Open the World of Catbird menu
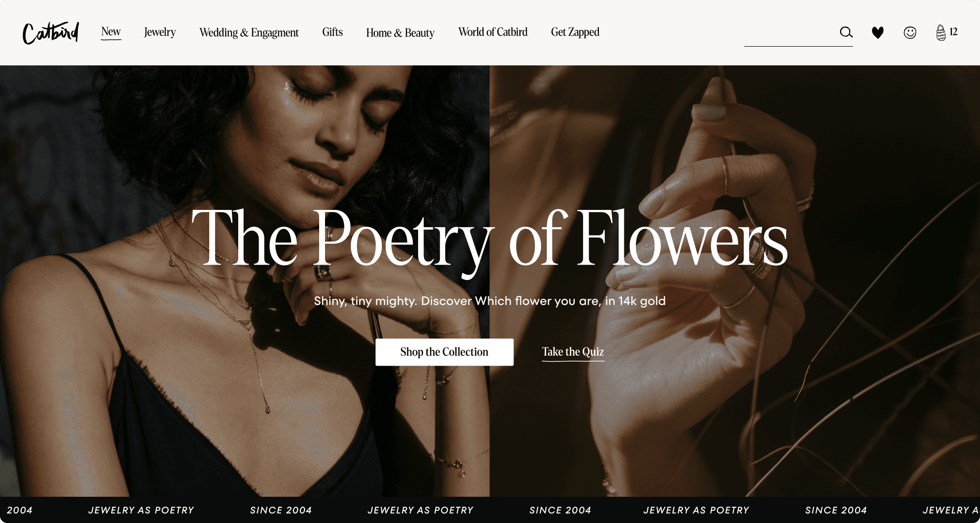The image size is (980, 523). click(493, 32)
